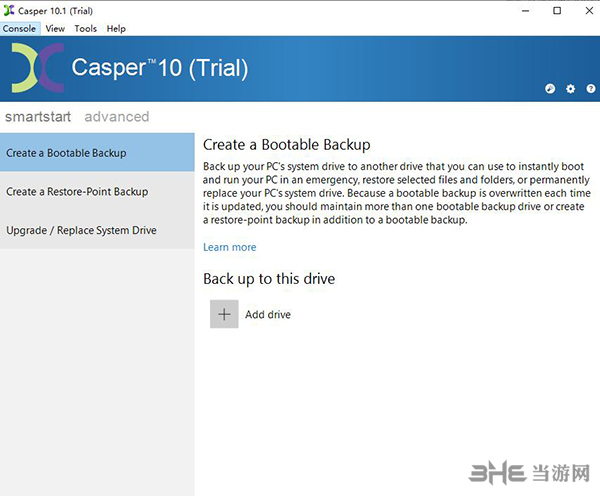Click the Casper logo in title bar

click(9, 11)
